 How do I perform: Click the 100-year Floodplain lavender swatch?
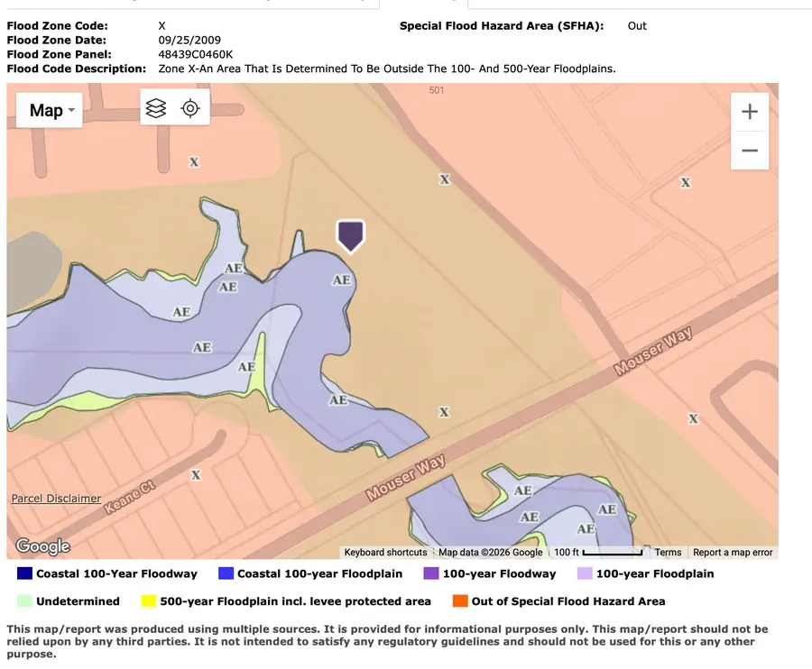pos(585,573)
